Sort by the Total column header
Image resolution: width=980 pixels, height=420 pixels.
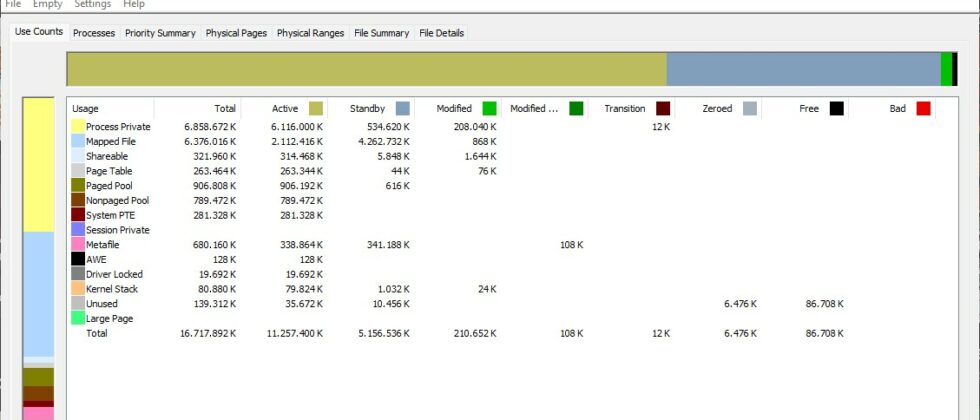pos(198,108)
